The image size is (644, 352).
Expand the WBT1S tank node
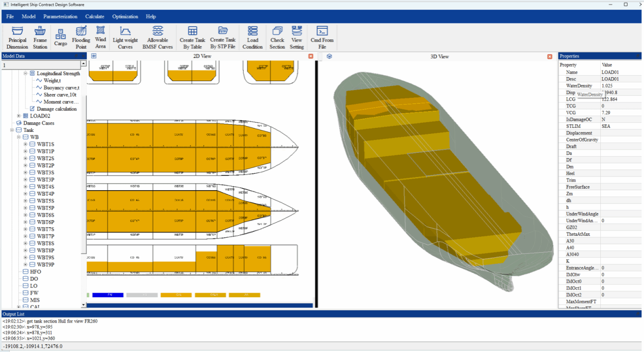tap(25, 145)
